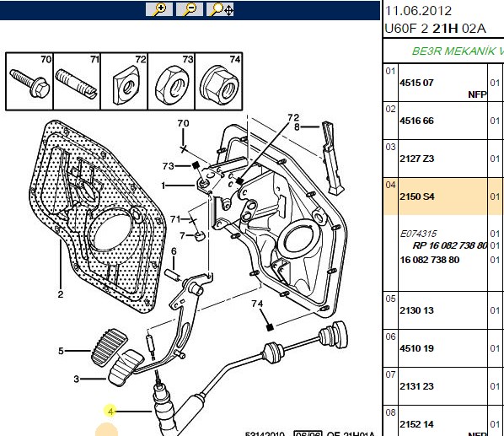This screenshot has height=436, width=504.
Task: Open the flange nut thumbnail numbered 74
Action: tap(218, 82)
